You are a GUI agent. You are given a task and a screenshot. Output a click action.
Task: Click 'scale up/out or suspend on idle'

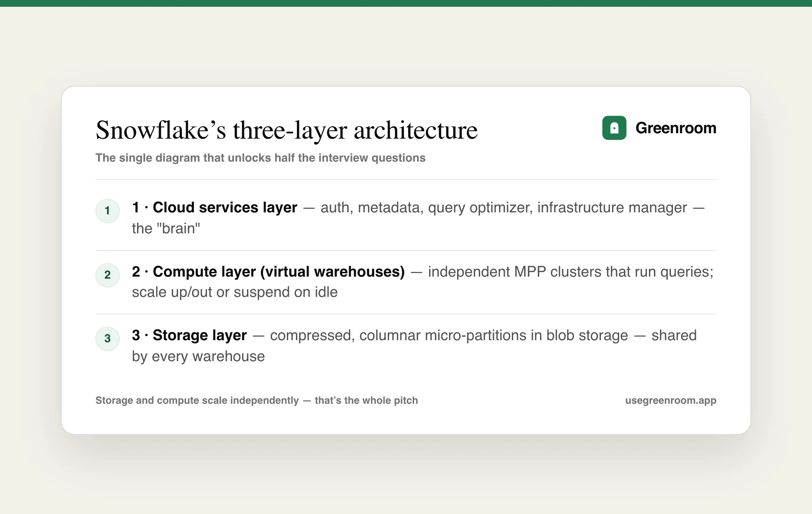pos(235,292)
